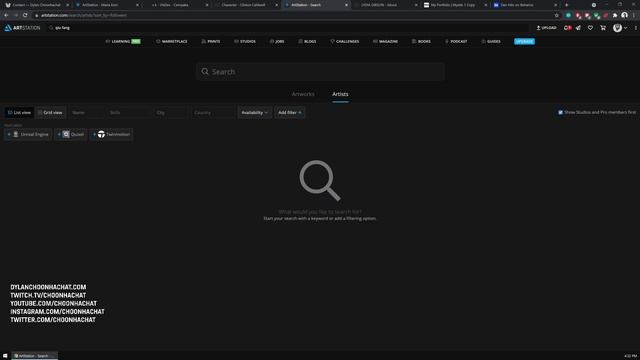Viewport: 640px width, 360px height.
Task: Click the City filter field
Action: (x=171, y=112)
